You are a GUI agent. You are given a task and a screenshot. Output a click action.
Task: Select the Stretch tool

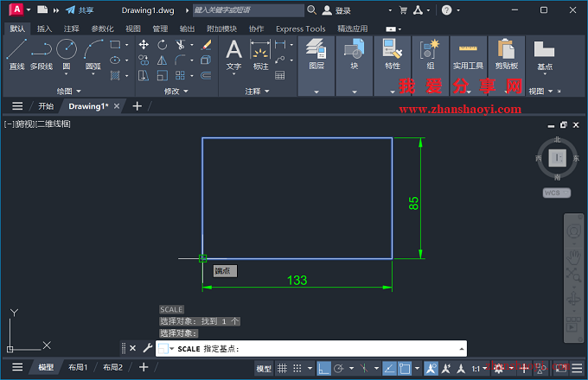[x=144, y=76]
